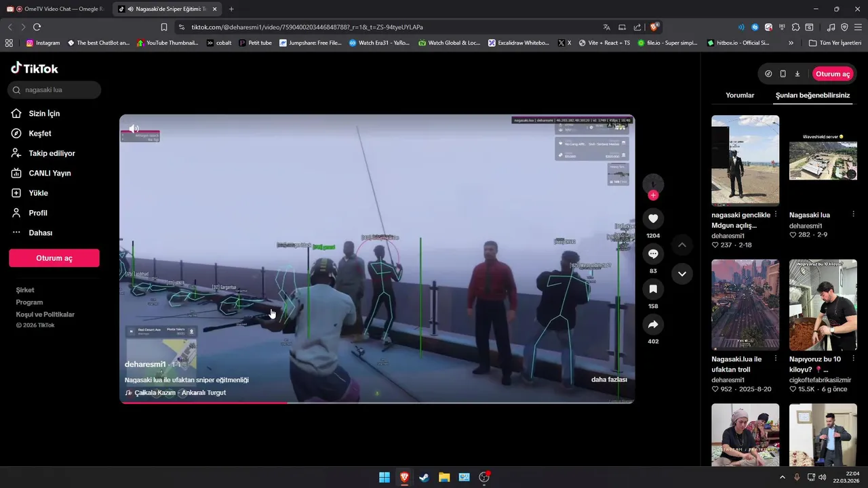This screenshot has width=868, height=488.
Task: Expand the caption with daha fazlası
Action: pyautogui.click(x=609, y=380)
